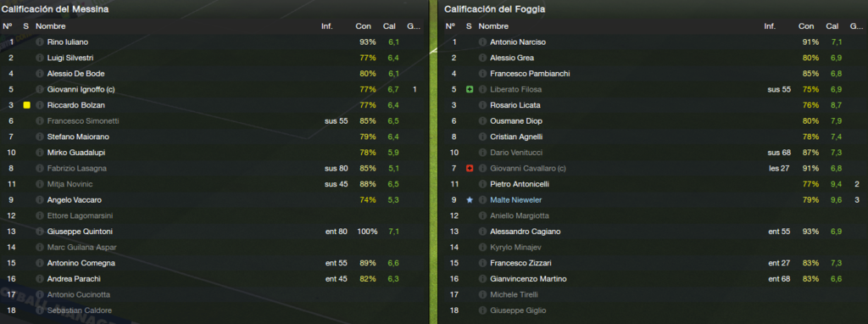868x324 pixels.
Task: Sort Messina table by Nombre header
Action: pyautogui.click(x=50, y=26)
